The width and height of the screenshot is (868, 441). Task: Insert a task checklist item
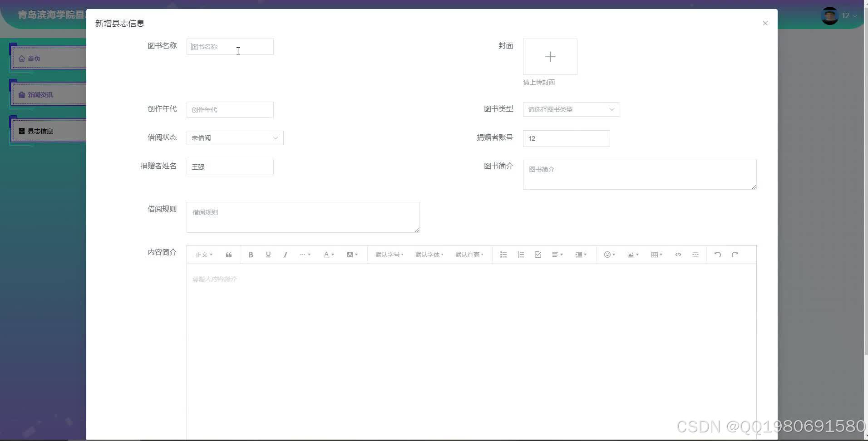pos(538,255)
